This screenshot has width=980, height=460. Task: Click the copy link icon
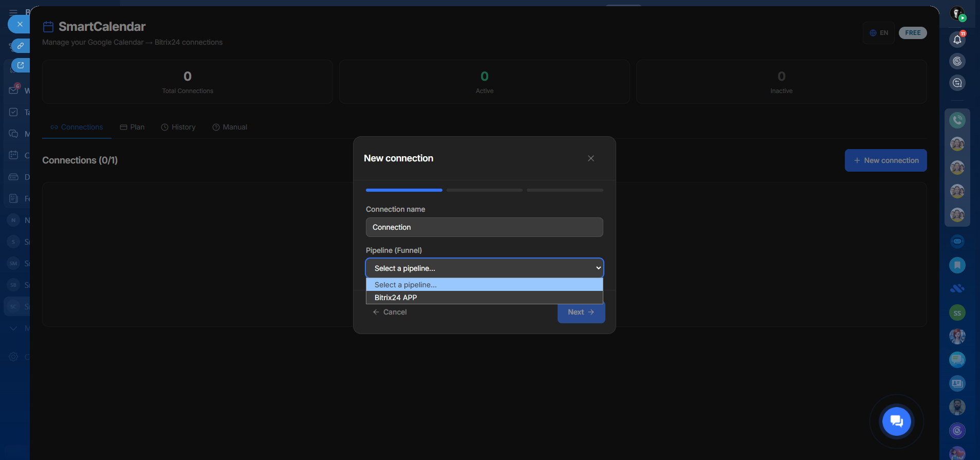(21, 46)
